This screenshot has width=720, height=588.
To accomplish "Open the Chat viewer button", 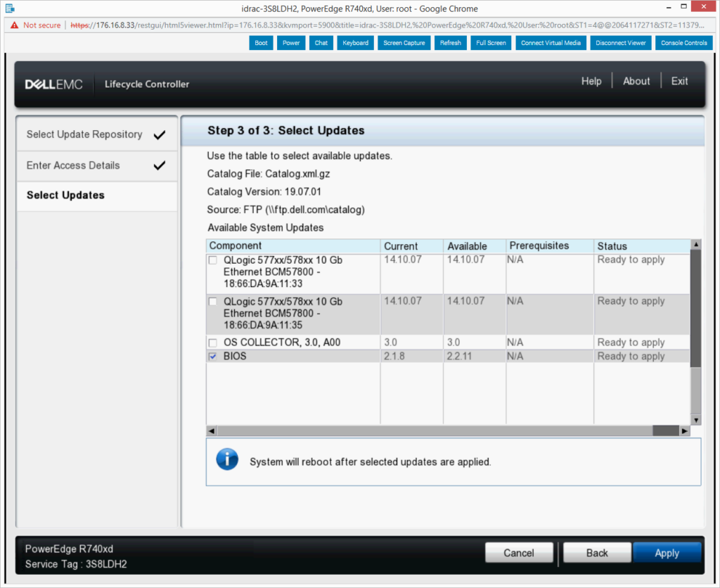I will [x=321, y=43].
